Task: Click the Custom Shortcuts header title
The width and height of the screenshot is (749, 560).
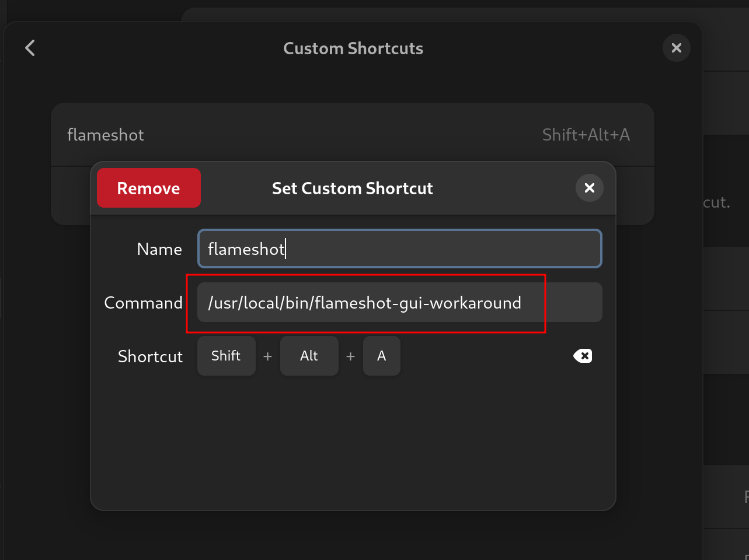Action: 353,48
